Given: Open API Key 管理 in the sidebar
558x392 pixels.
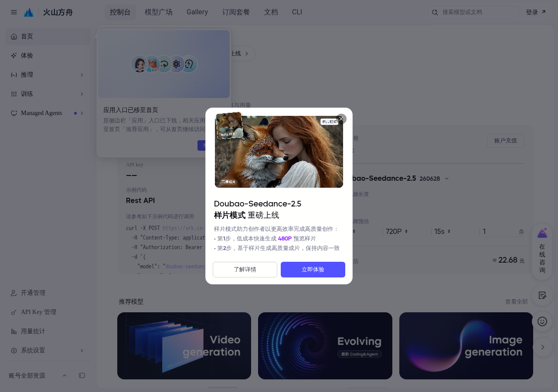Looking at the screenshot, I should click(x=48, y=312).
